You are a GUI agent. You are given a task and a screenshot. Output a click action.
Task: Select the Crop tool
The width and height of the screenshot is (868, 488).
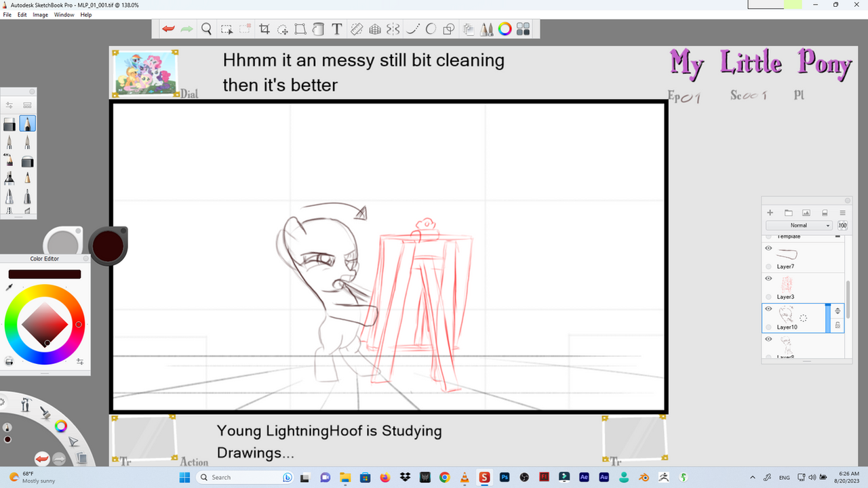pos(264,29)
